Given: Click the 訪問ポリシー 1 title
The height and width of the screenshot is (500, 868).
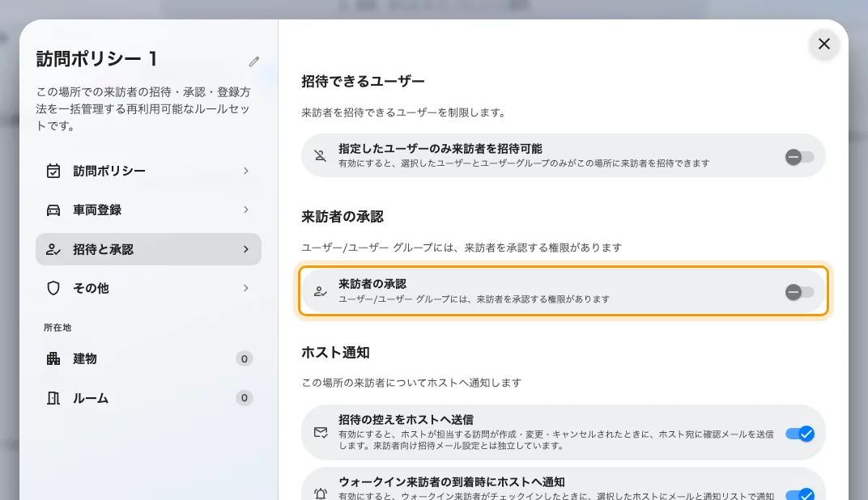Looking at the screenshot, I should tap(97, 58).
